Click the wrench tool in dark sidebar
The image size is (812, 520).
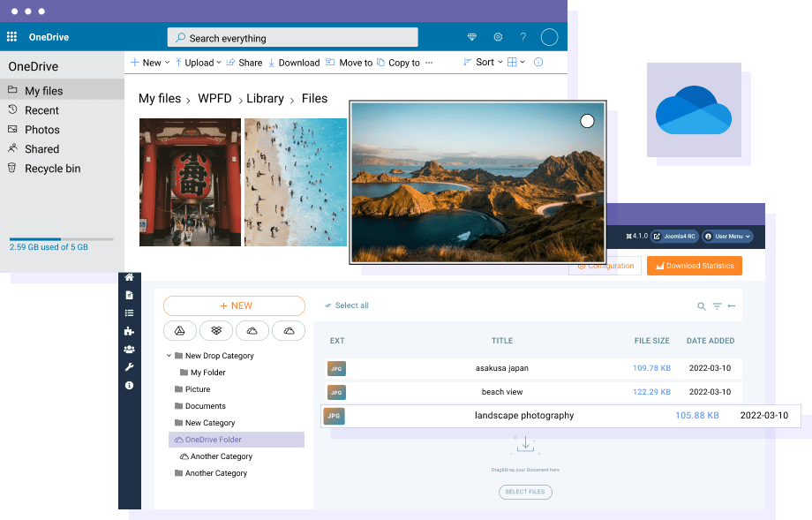click(x=130, y=367)
